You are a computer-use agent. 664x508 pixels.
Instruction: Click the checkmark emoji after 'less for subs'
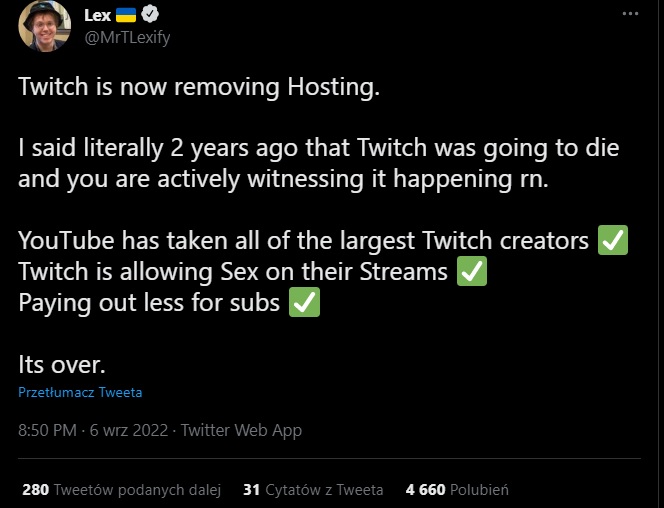click(x=304, y=302)
